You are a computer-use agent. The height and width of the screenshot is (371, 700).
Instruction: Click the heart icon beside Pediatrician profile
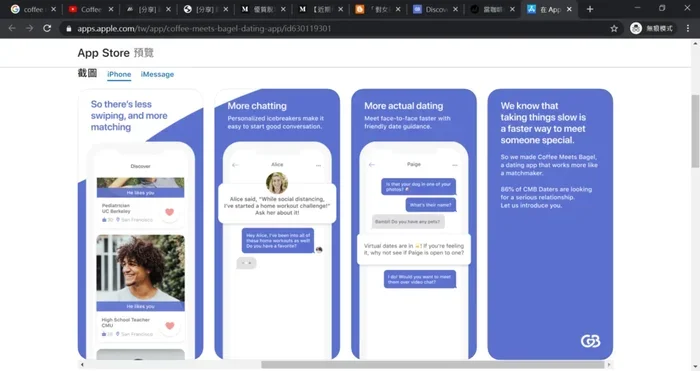coord(169,212)
